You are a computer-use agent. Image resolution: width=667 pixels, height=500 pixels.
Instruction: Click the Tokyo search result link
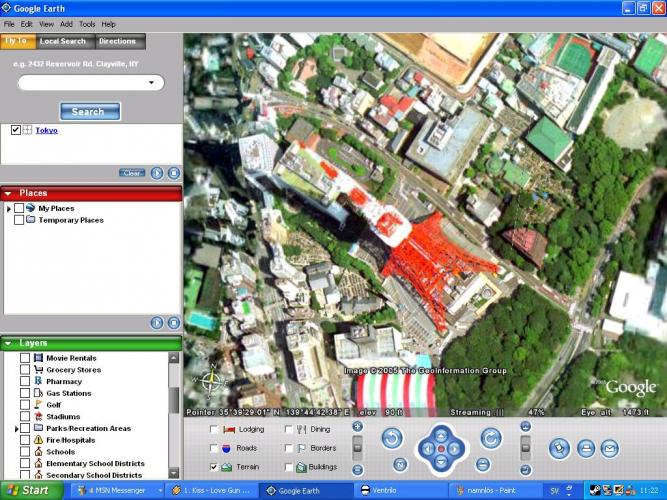coord(46,130)
